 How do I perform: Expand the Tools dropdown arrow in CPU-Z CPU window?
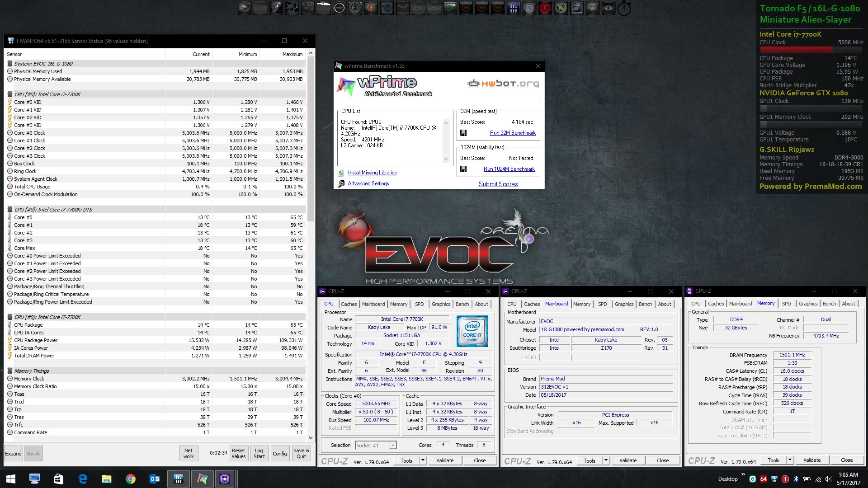click(423, 460)
